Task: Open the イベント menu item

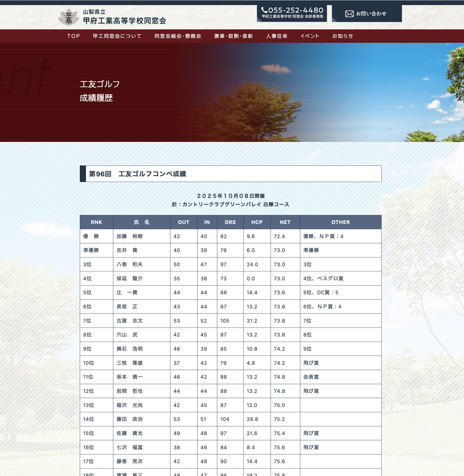Action: [x=310, y=36]
